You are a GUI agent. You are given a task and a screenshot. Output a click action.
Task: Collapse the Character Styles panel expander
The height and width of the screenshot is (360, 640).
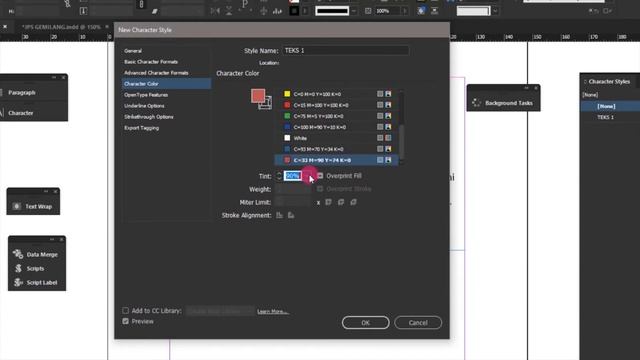click(x=585, y=82)
